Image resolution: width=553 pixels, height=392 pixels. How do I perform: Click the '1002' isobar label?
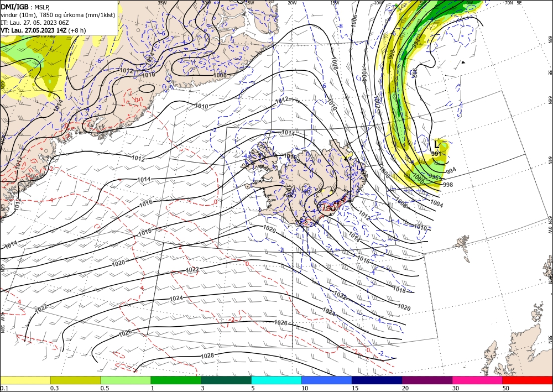pyautogui.click(x=377, y=102)
